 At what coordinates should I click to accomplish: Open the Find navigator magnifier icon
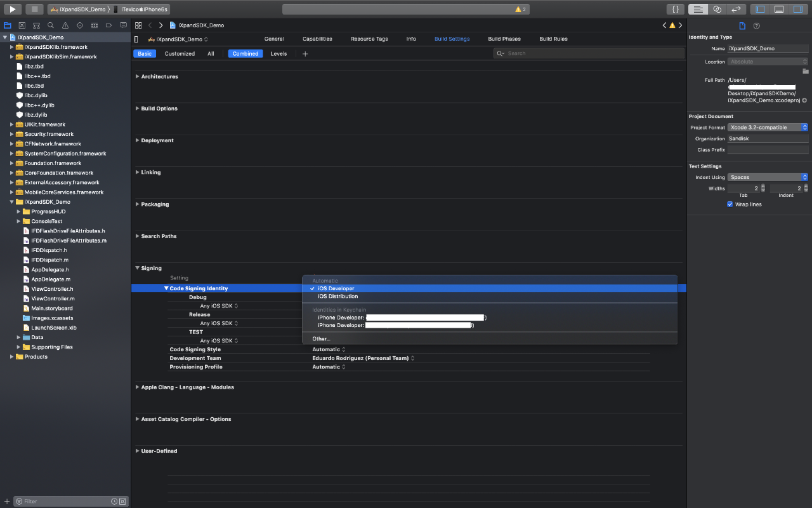point(51,25)
